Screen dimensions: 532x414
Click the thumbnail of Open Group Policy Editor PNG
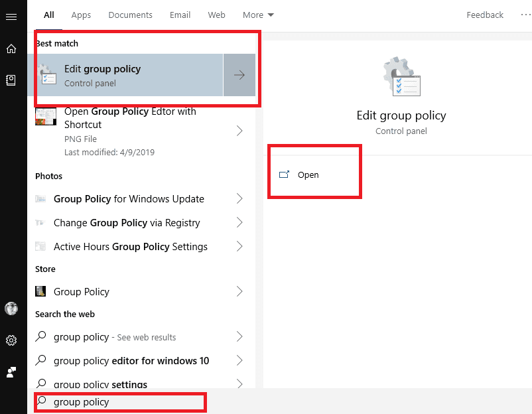(46, 116)
